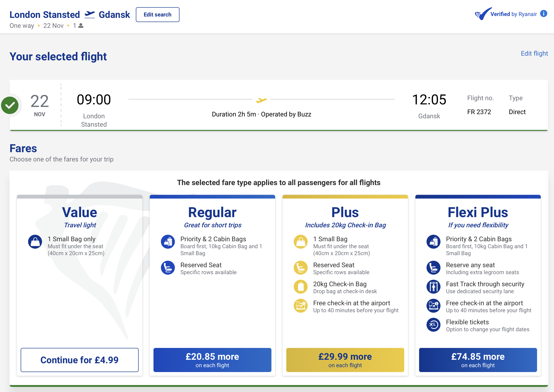
Task: Choose Regular fare for £20.85 more
Action: pos(212,360)
